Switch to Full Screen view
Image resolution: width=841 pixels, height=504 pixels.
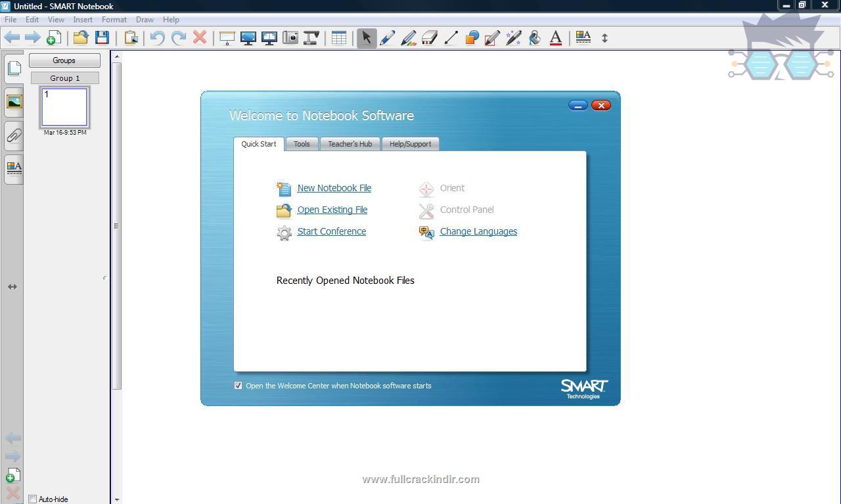tap(248, 37)
